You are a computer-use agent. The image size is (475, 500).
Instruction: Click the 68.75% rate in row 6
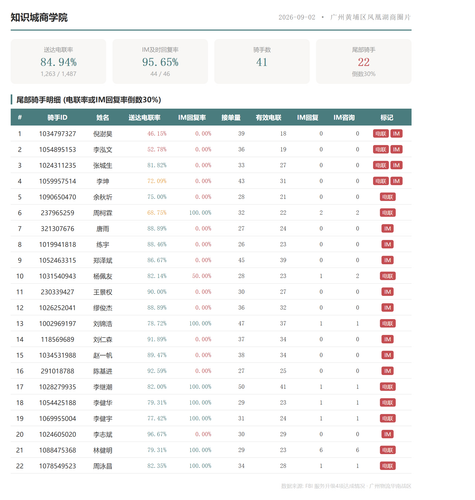157,213
